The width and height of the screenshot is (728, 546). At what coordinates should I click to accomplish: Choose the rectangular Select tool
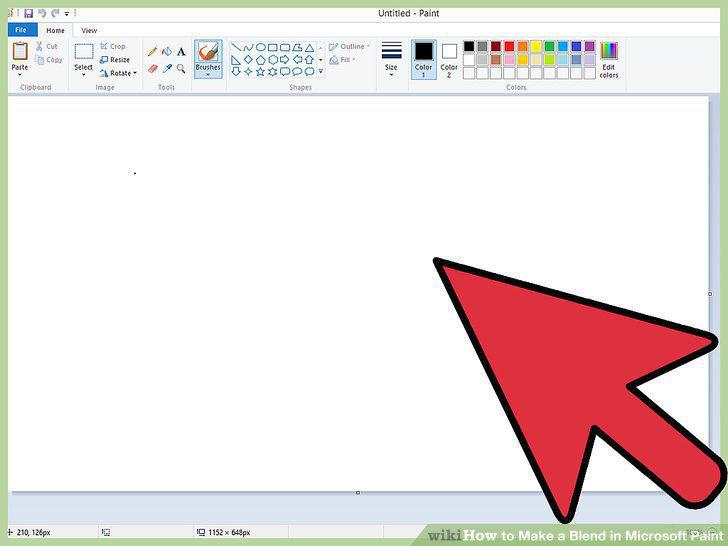click(84, 52)
